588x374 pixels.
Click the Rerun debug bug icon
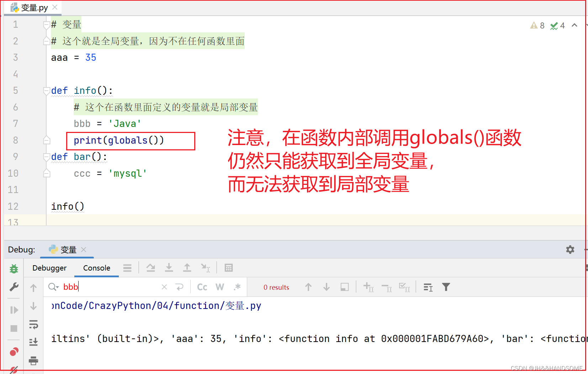(x=14, y=269)
